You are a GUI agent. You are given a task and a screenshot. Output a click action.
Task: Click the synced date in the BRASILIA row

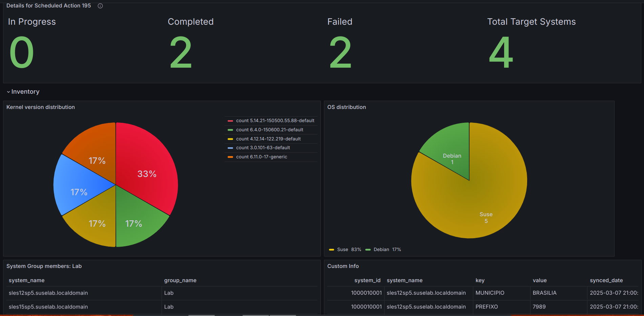pos(614,293)
